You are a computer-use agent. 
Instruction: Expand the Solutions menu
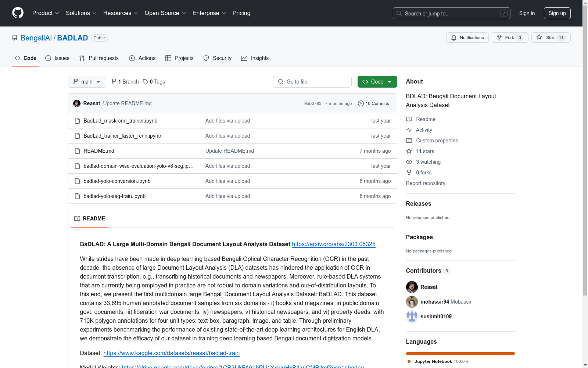[x=81, y=13]
